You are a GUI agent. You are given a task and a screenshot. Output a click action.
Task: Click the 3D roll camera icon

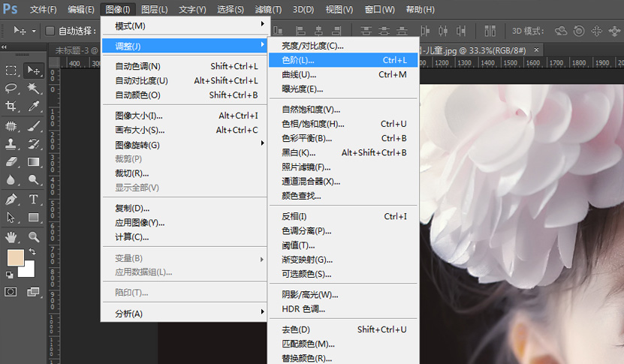pyautogui.click(x=579, y=31)
